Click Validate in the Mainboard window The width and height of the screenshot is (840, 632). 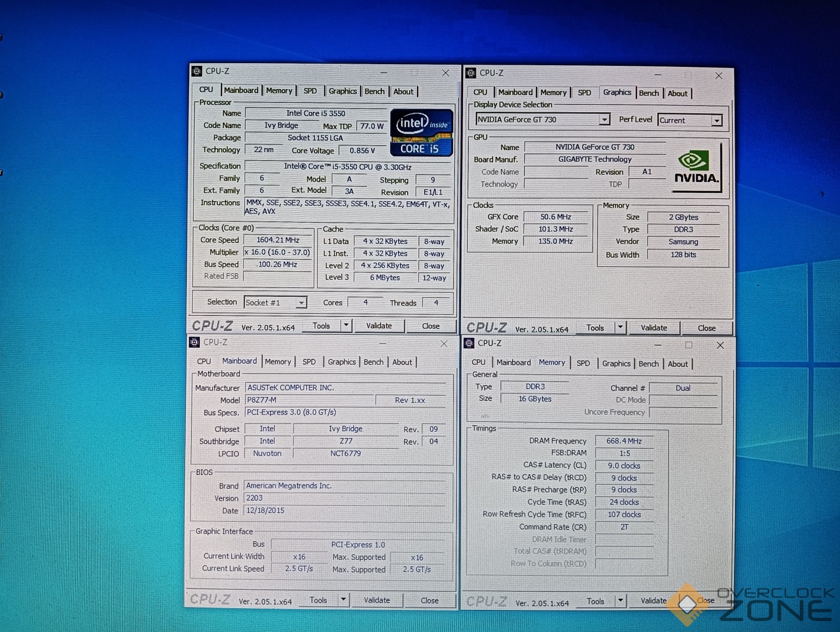click(377, 600)
